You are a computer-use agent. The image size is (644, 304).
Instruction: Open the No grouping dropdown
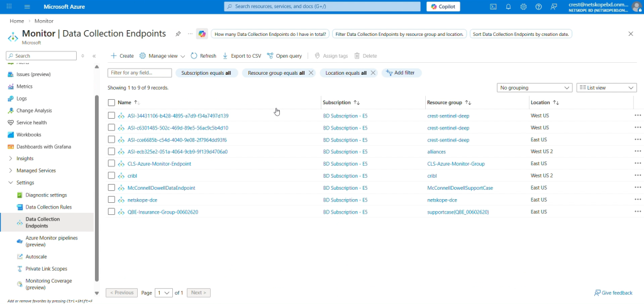535,88
